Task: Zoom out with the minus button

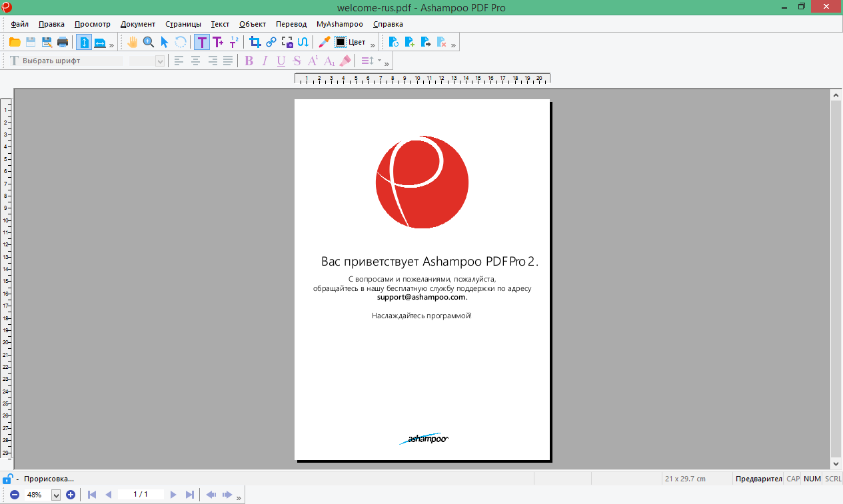Action: (x=15, y=495)
